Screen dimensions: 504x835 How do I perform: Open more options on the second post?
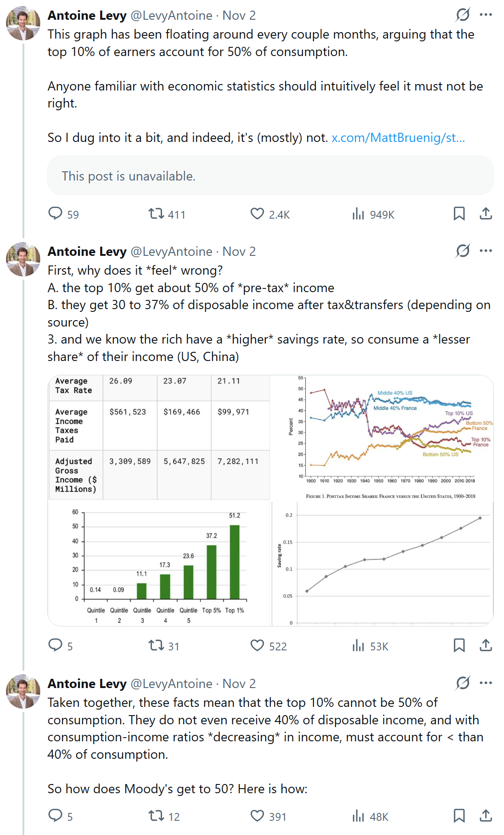point(486,251)
